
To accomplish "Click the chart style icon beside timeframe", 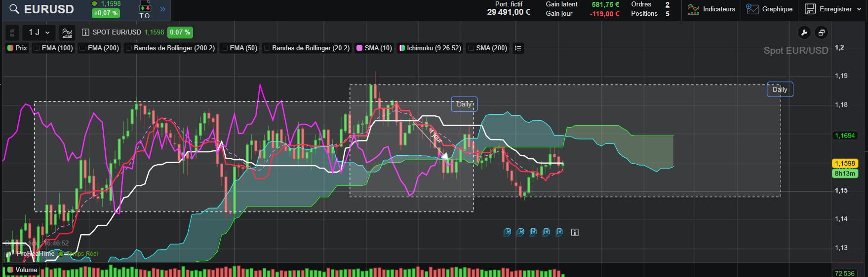I will pyautogui.click(x=67, y=33).
